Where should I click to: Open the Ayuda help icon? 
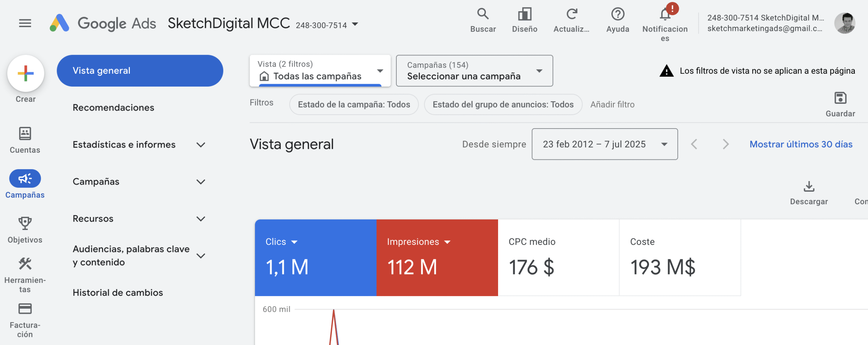(x=617, y=15)
